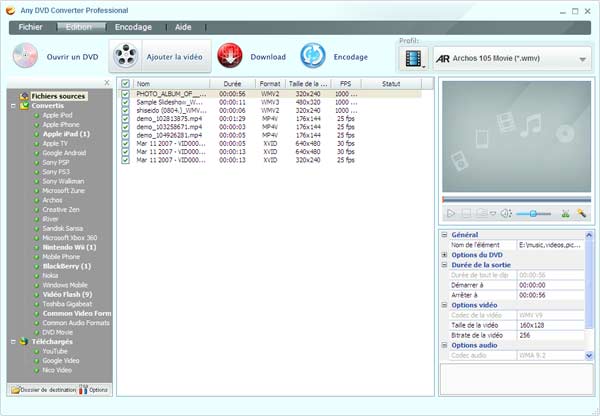Collapse the Durée de la sortie section
This screenshot has width=600, height=416.
point(444,265)
